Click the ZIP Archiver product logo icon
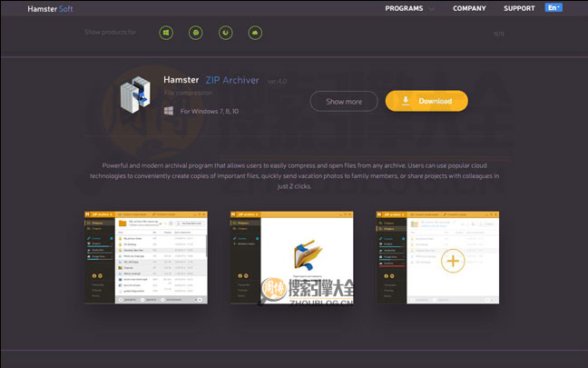The height and width of the screenshot is (368, 588). point(135,94)
